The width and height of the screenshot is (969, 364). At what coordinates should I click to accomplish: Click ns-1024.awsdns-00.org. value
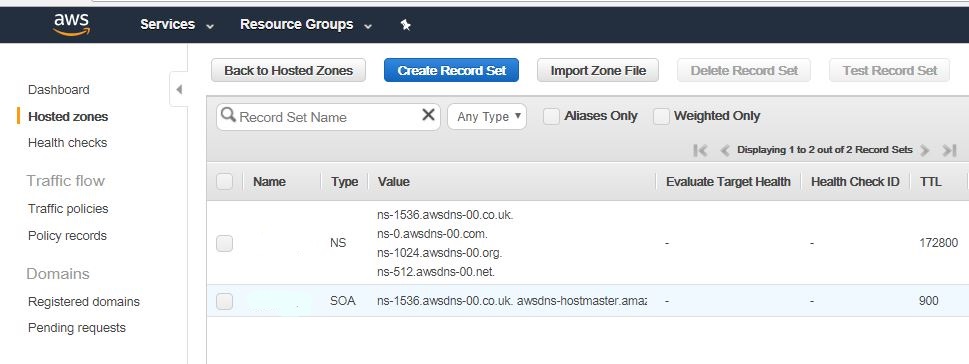439,253
